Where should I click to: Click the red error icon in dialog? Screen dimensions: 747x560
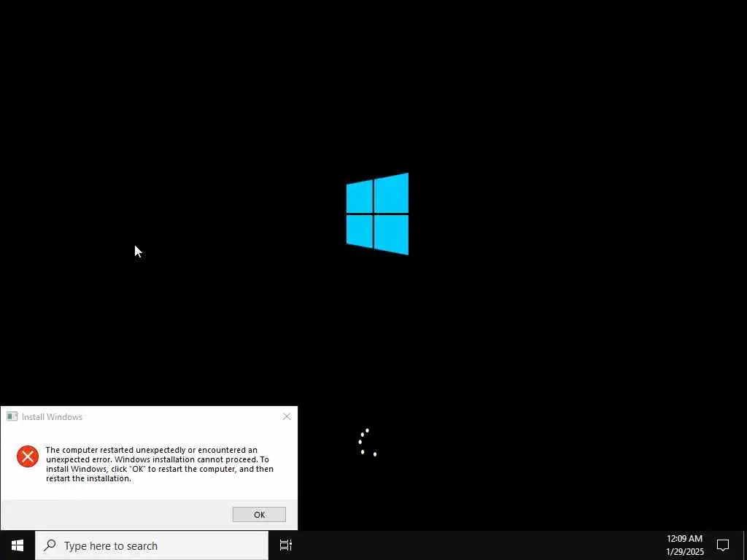tap(28, 456)
